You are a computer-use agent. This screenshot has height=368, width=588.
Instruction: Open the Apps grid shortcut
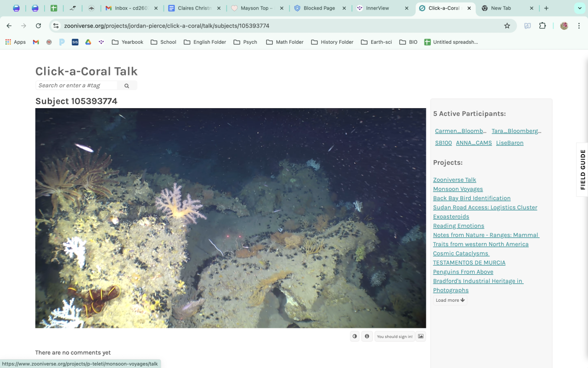coord(16,42)
